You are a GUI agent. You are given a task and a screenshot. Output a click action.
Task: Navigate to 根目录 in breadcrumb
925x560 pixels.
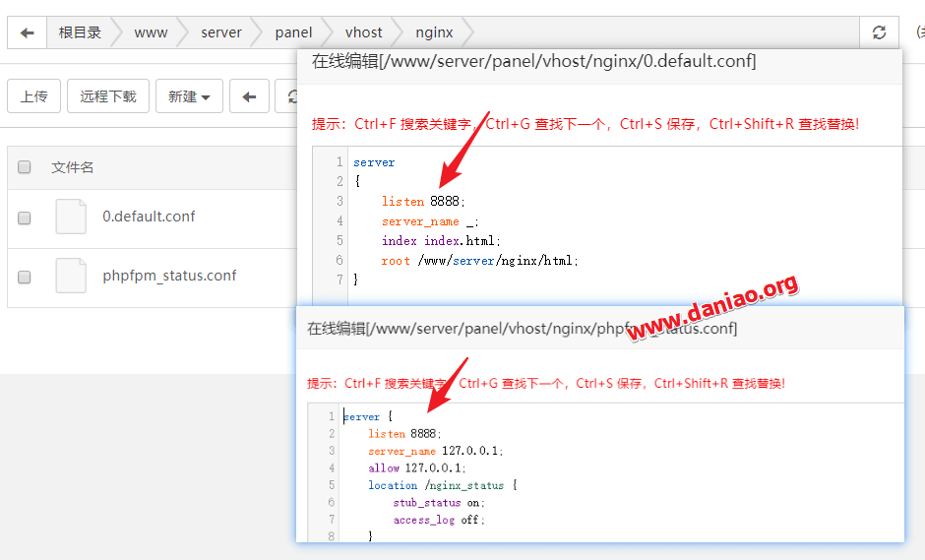click(80, 32)
